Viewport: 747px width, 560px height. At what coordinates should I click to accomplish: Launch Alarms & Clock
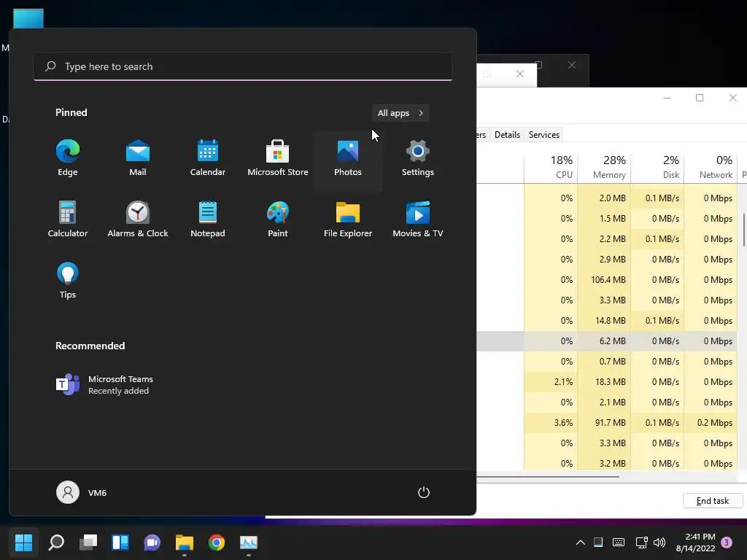pyautogui.click(x=138, y=219)
